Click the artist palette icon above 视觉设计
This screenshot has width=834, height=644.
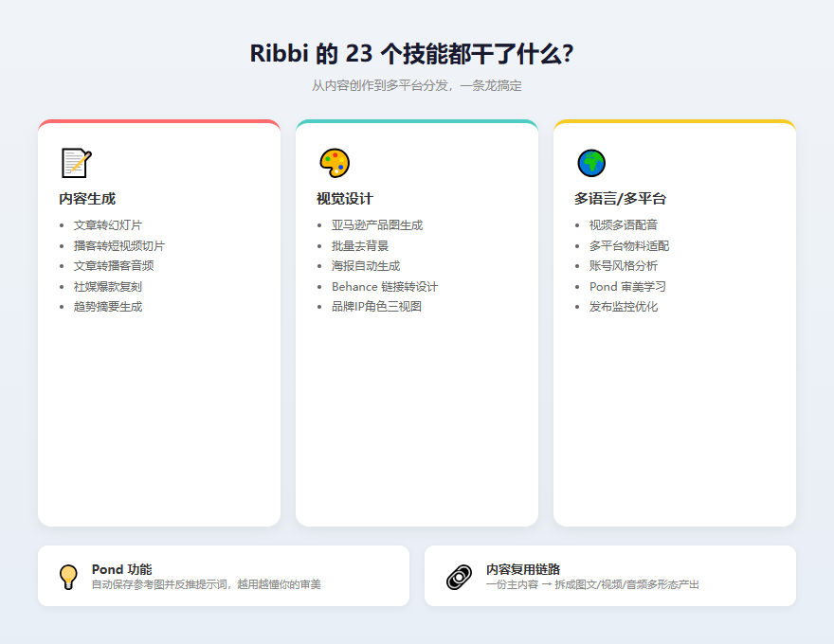tap(334, 163)
